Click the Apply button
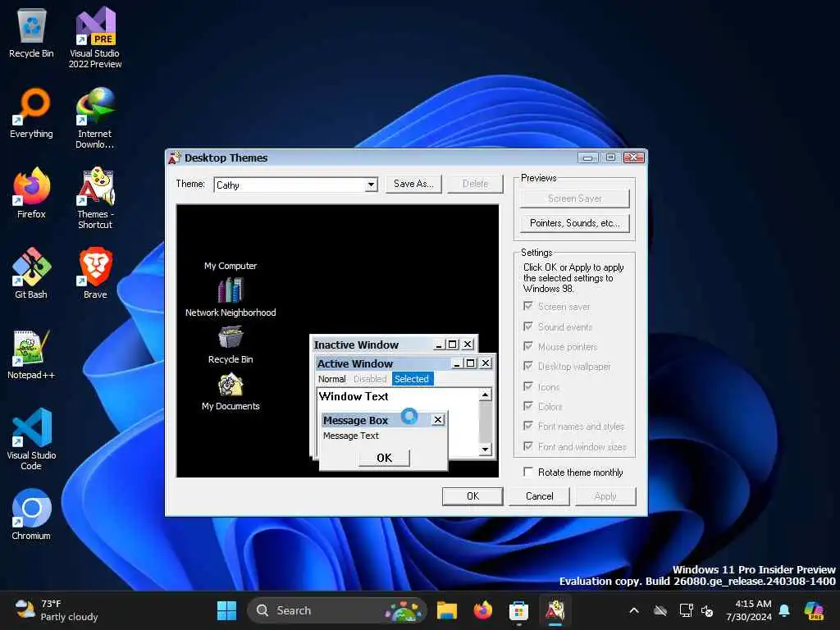The width and height of the screenshot is (840, 630). (x=605, y=496)
